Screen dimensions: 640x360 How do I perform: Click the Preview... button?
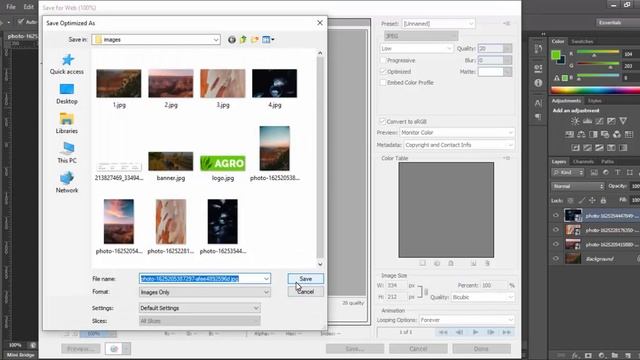(81, 349)
